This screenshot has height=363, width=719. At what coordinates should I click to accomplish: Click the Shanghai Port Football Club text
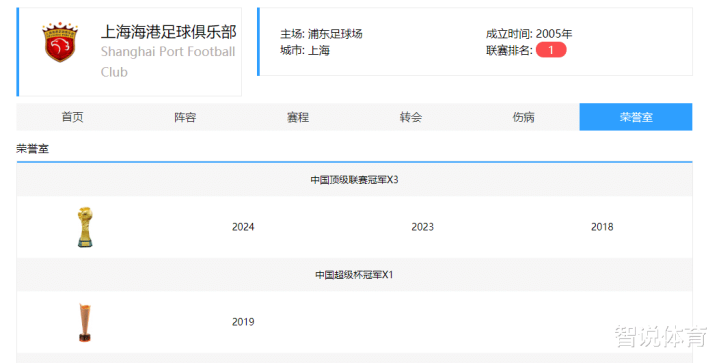168,61
